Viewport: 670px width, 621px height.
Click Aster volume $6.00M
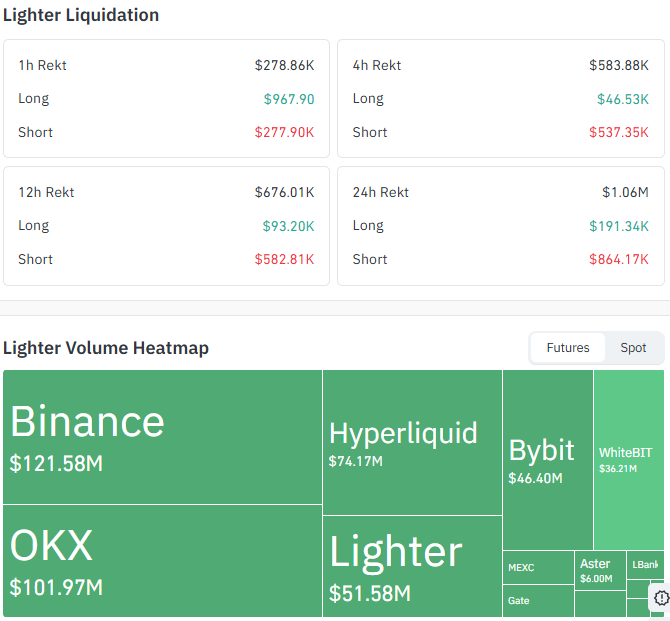click(x=596, y=579)
